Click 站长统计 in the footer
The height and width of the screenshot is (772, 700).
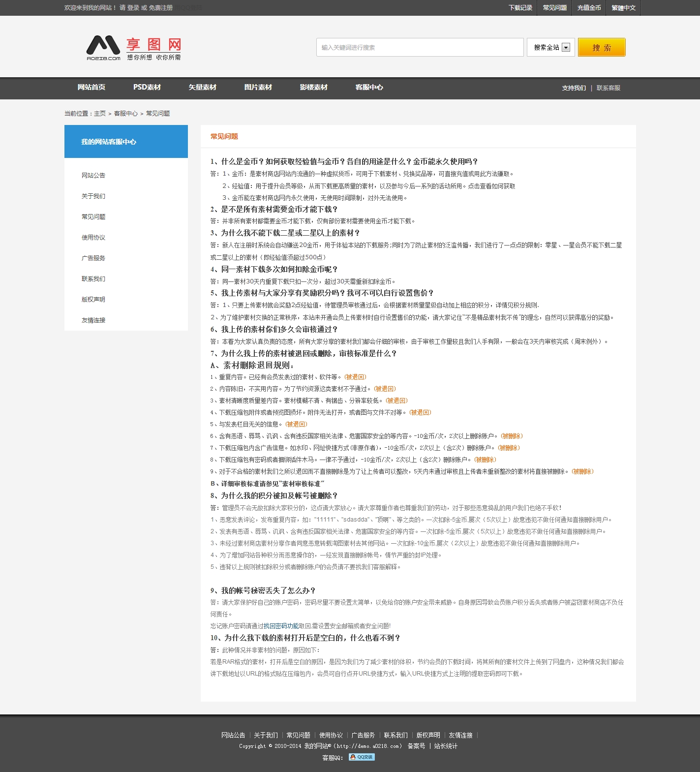446,746
